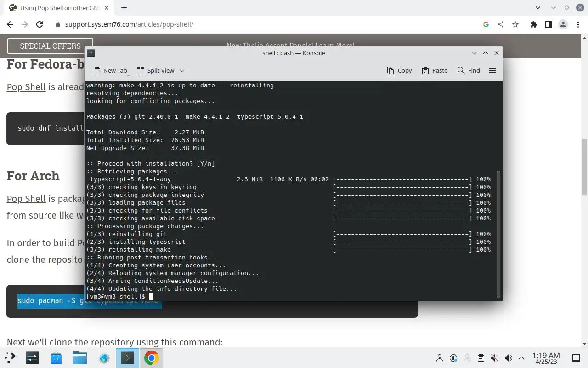Maximize the Konsole window
The image size is (588, 368).
coord(486,53)
